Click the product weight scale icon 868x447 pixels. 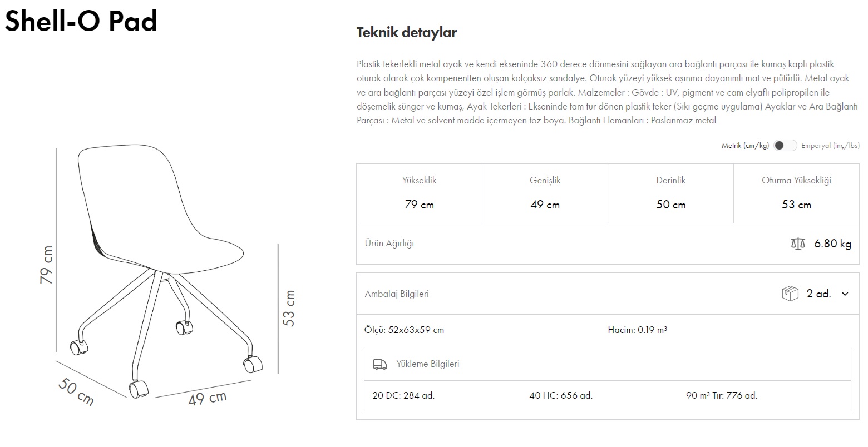point(797,244)
